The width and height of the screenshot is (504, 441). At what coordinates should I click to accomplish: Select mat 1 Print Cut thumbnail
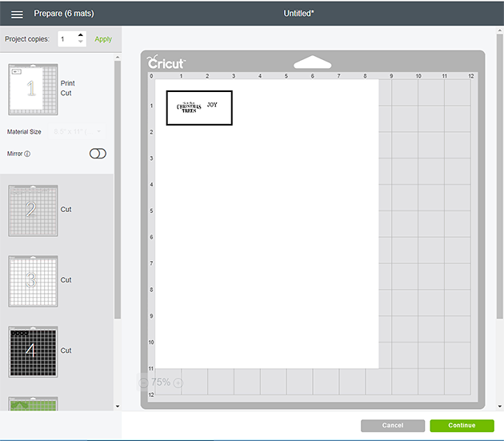point(33,89)
